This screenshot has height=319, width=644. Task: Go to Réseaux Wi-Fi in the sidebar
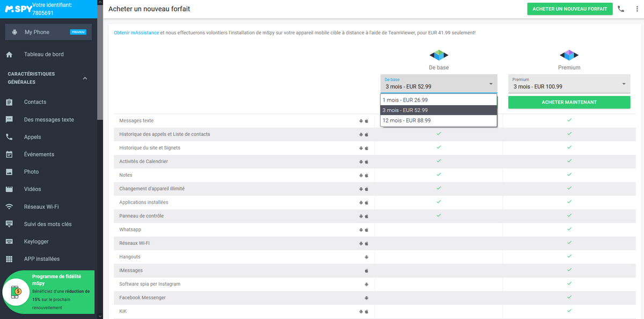point(41,207)
